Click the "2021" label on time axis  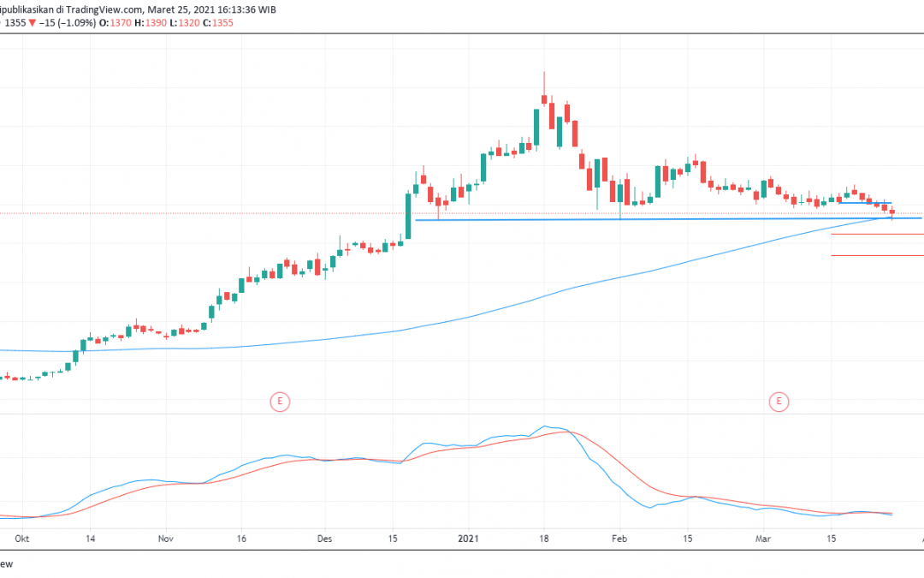pos(468,539)
